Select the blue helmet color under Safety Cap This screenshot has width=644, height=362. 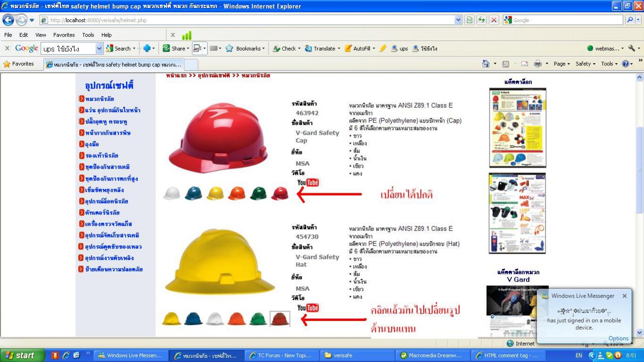click(x=193, y=193)
